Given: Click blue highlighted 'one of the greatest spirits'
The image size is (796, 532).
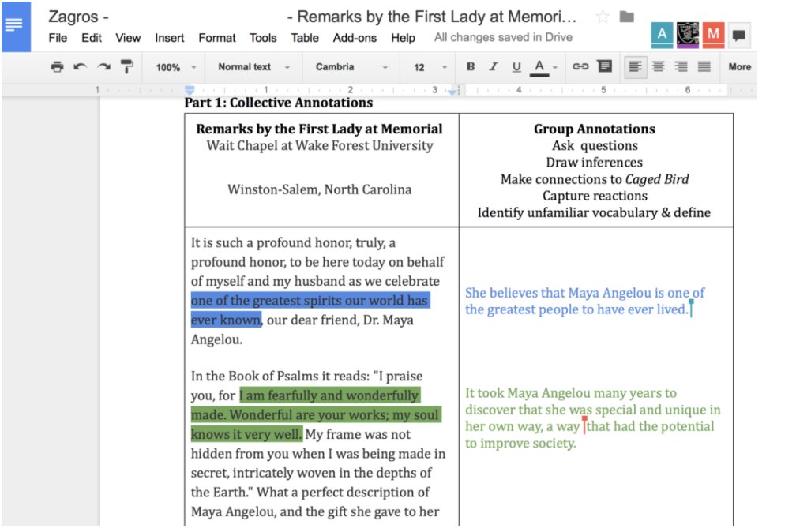Looking at the screenshot, I should (x=268, y=301).
